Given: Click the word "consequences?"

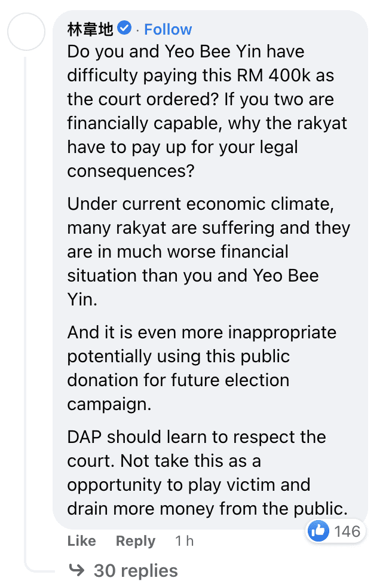Looking at the screenshot, I should tap(131, 171).
